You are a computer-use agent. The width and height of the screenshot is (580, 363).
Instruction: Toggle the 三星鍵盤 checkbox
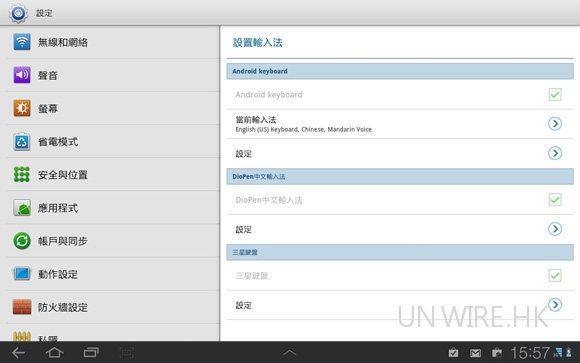555,275
